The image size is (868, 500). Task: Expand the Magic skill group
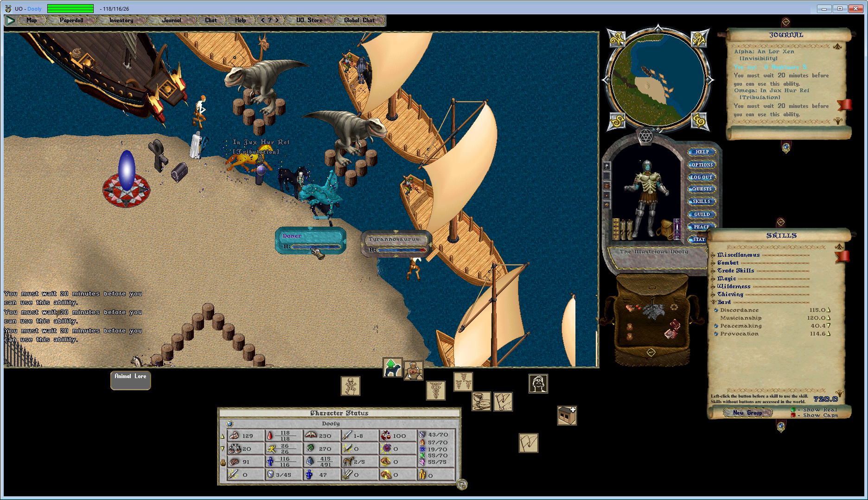coord(714,278)
